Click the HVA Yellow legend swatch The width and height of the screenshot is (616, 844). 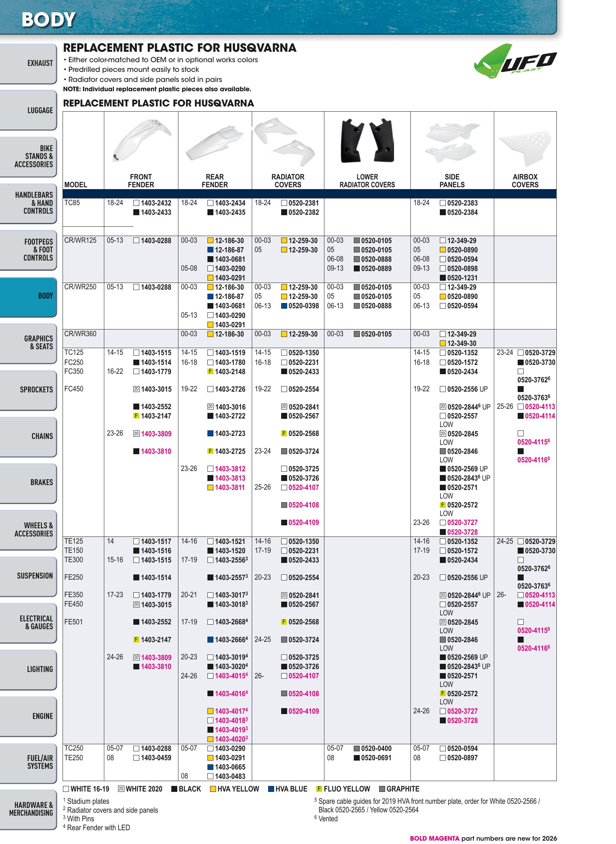click(x=213, y=789)
